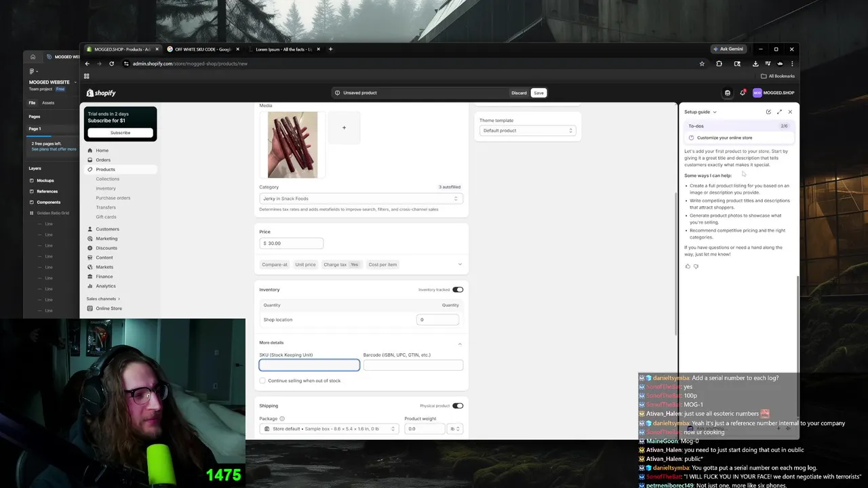Screen dimensions: 868x488
Task: Expand Sales channels in sidebar
Action: 103,299
